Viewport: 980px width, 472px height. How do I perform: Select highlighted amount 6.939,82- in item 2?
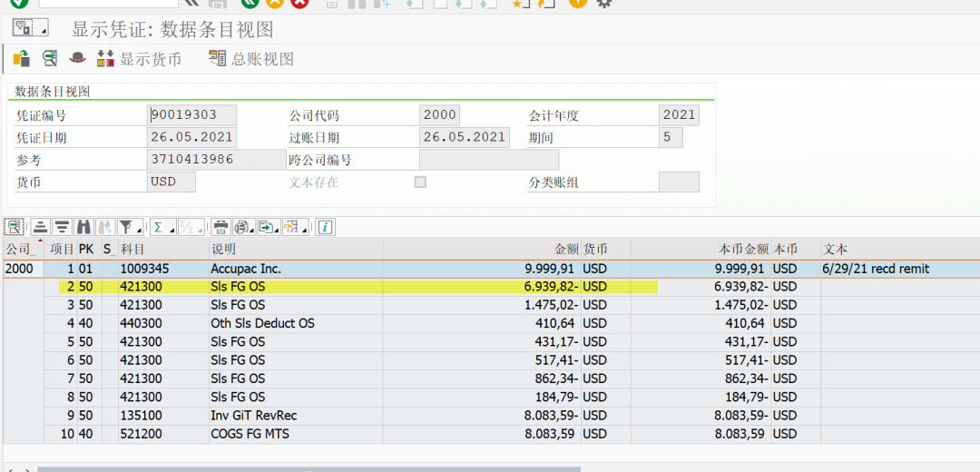[481, 287]
